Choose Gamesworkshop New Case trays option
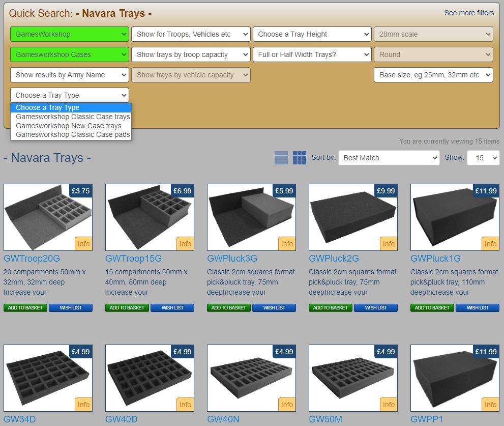Image resolution: width=504 pixels, height=426 pixels. 69,126
